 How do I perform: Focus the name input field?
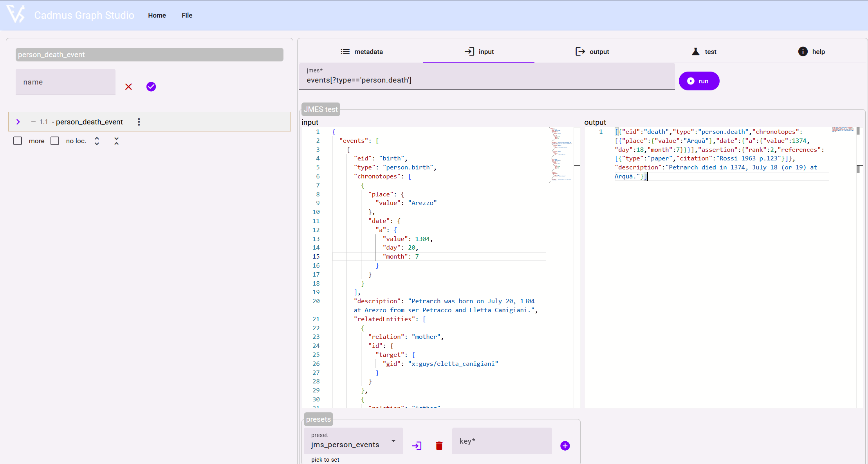click(x=65, y=82)
